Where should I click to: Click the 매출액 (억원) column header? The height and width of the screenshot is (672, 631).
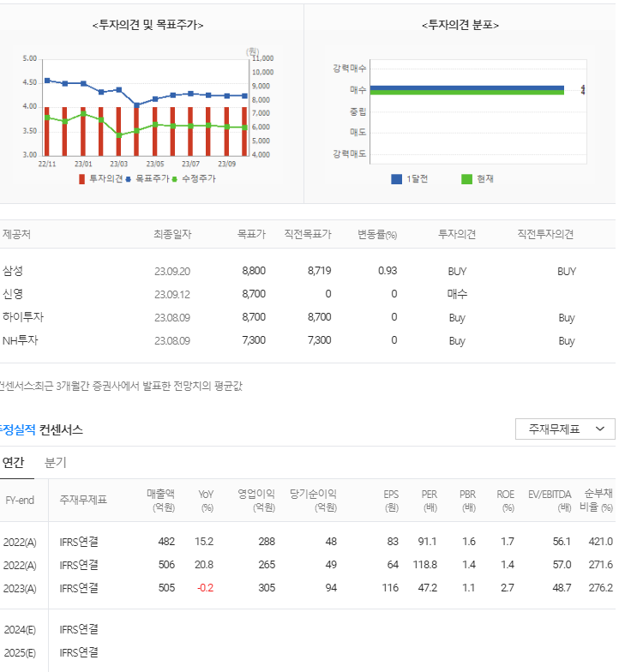tap(161, 501)
